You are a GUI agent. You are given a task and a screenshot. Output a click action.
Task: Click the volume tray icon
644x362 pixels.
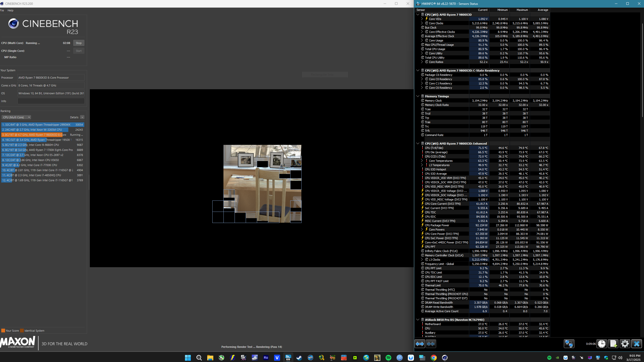pyautogui.click(x=620, y=357)
